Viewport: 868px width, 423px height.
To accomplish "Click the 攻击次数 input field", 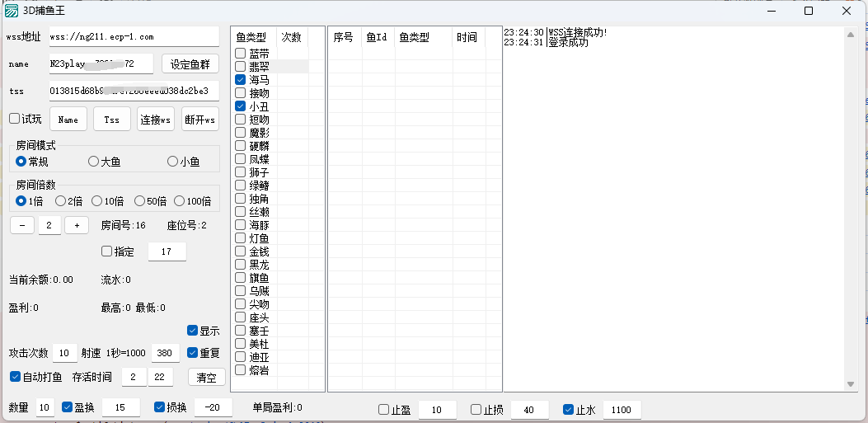I will pyautogui.click(x=65, y=353).
